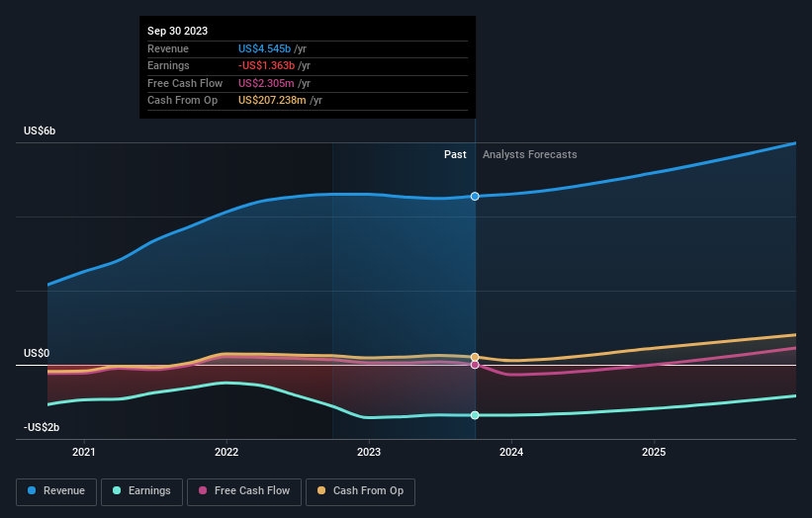Select the 2024 x-axis label
This screenshot has height=518, width=812.
click(511, 452)
